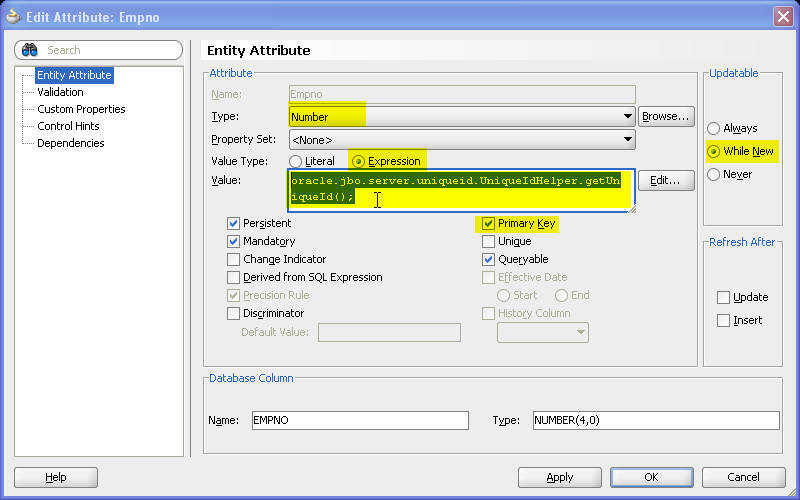The height and width of the screenshot is (500, 800).
Task: Enable the Change Indicator checkbox
Action: click(x=233, y=259)
